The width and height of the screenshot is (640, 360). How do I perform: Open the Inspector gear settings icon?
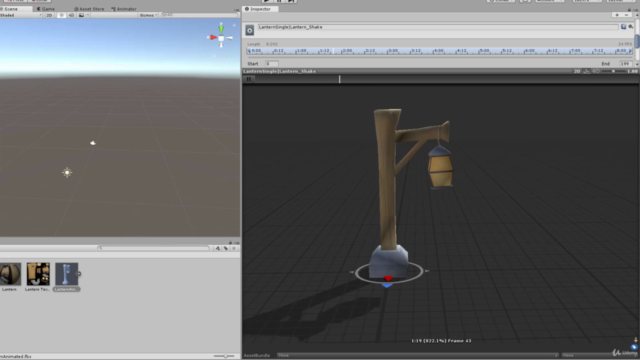click(x=631, y=27)
